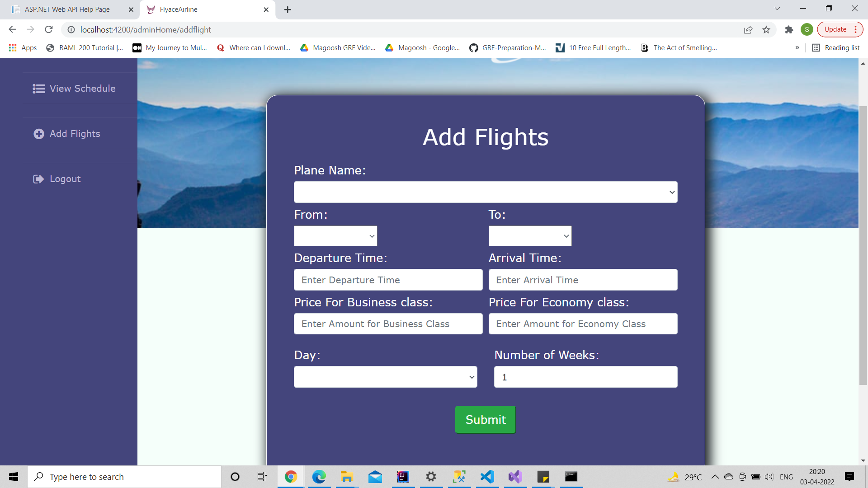
Task: Click the notifications icon in system tray
Action: [849, 477]
